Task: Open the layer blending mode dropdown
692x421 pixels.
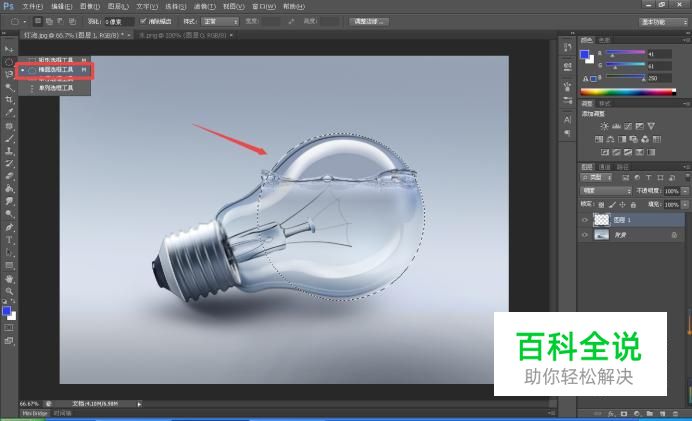Action: pos(606,191)
